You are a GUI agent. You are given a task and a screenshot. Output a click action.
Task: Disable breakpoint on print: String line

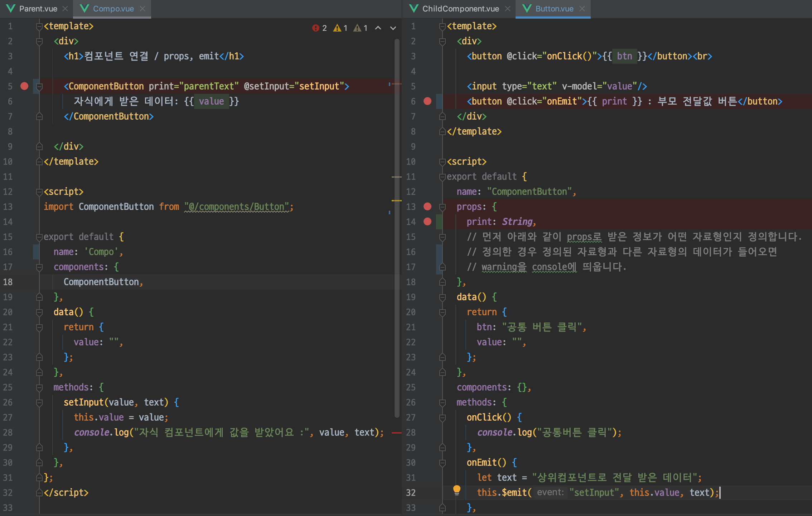pos(427,221)
